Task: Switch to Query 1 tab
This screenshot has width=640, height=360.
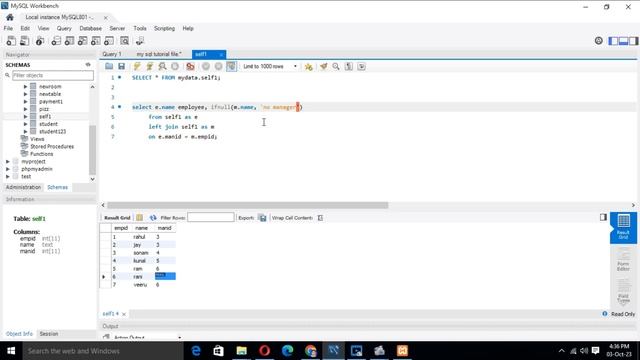Action: tap(112, 54)
